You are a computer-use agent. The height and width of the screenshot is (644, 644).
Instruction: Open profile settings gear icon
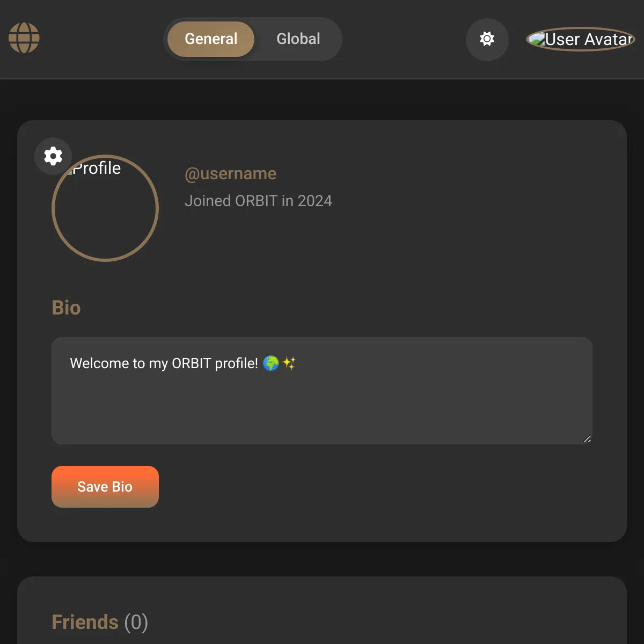click(53, 156)
